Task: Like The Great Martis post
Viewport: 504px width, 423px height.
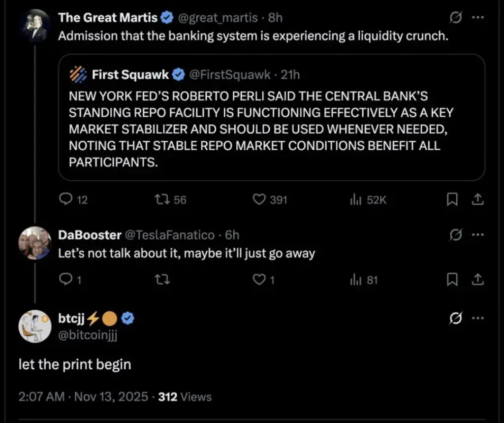Action: (x=259, y=199)
